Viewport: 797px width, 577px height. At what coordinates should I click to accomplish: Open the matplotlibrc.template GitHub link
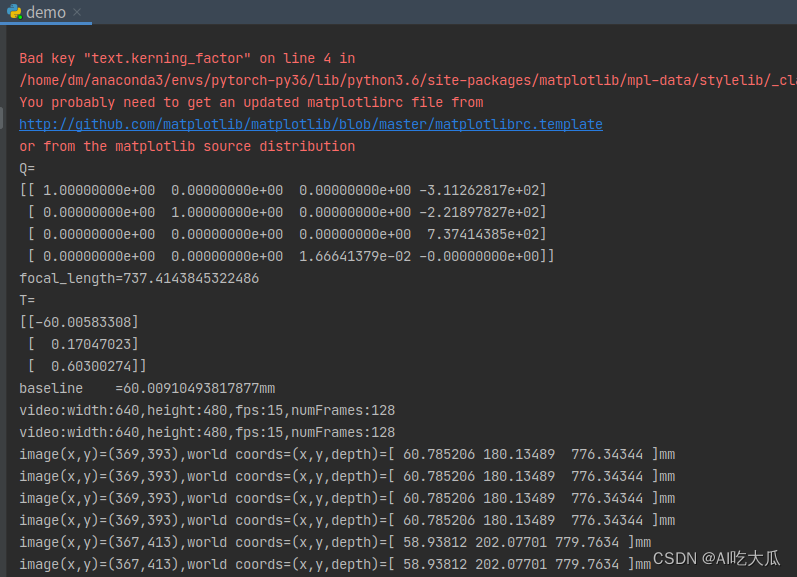[x=310, y=124]
